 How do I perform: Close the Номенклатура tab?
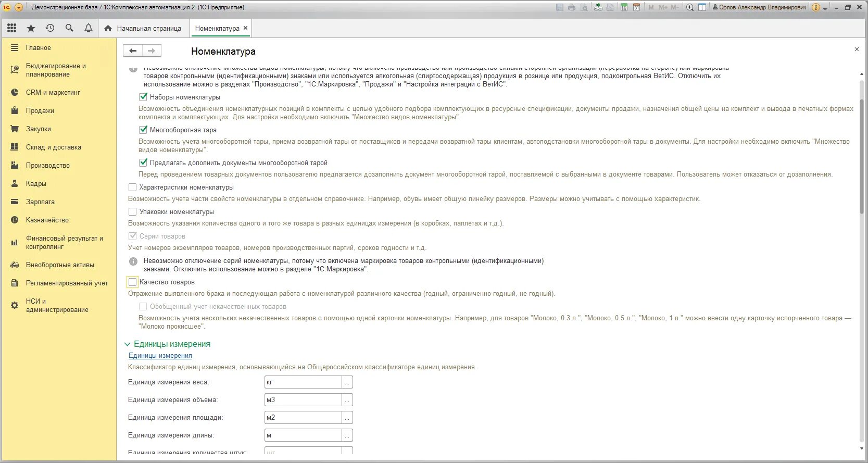click(x=246, y=28)
